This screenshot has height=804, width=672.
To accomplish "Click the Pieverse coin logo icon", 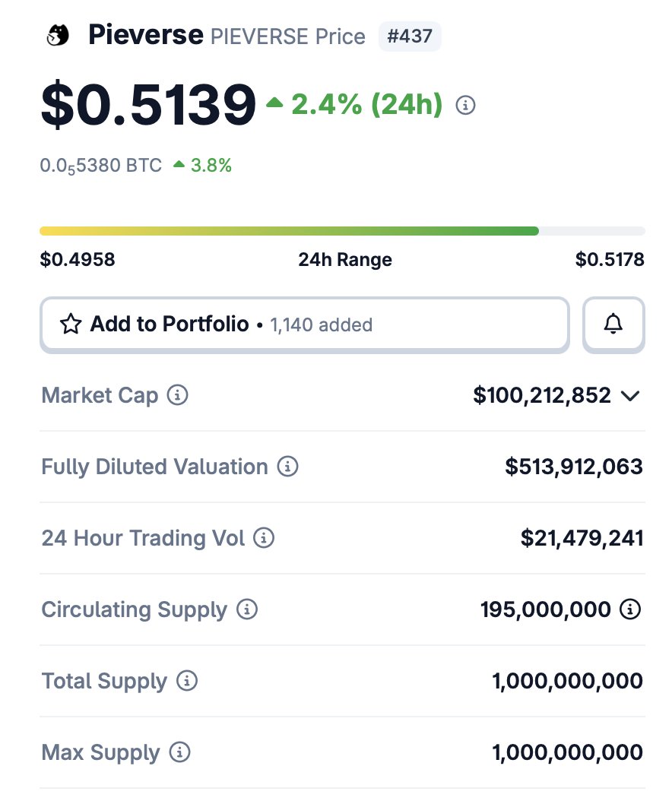I will 58,35.
